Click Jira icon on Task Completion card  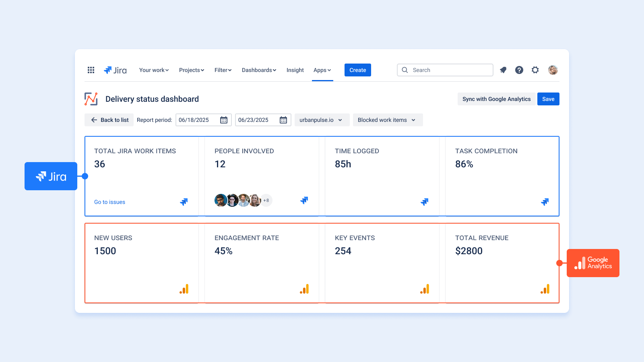[545, 202]
